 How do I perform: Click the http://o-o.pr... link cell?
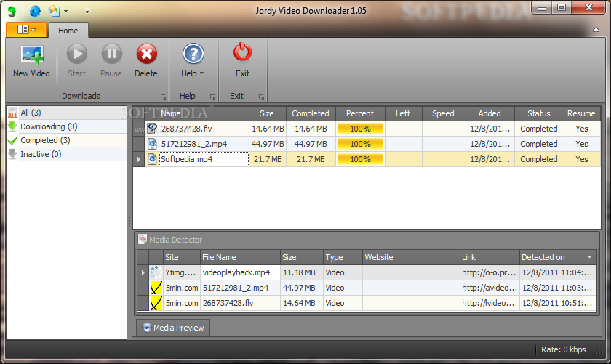tap(490, 272)
